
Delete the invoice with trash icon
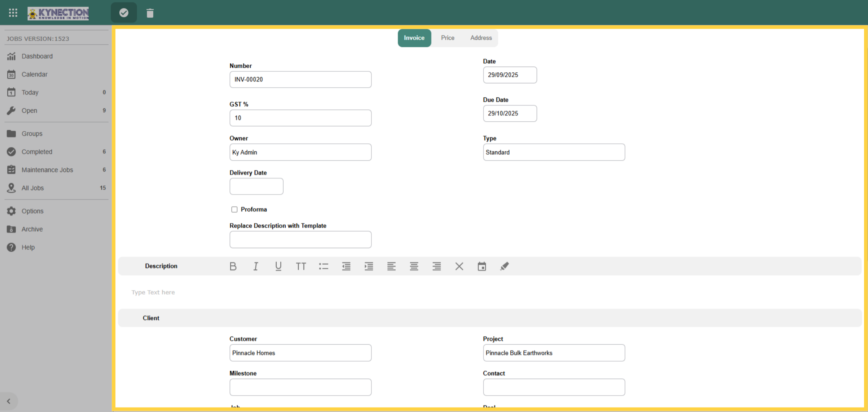click(x=150, y=13)
